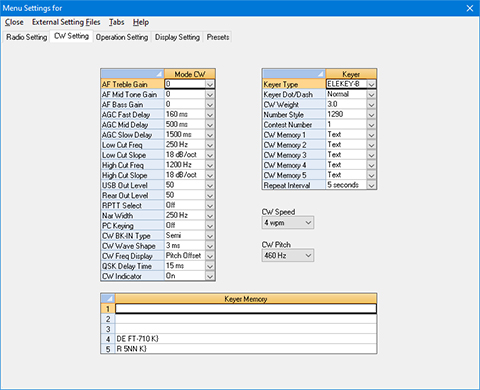Click select-all corner of Mode CW grid
480x390 pixels.
click(133, 74)
